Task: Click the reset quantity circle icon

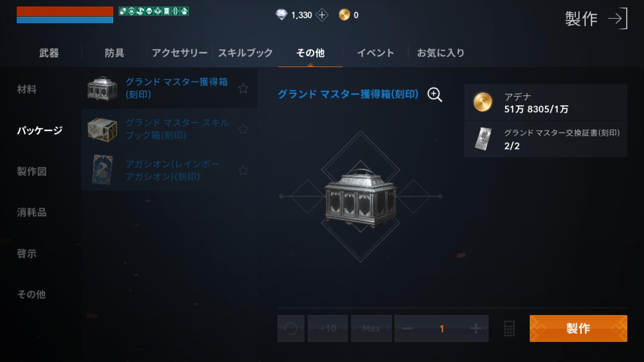Action: (x=291, y=328)
